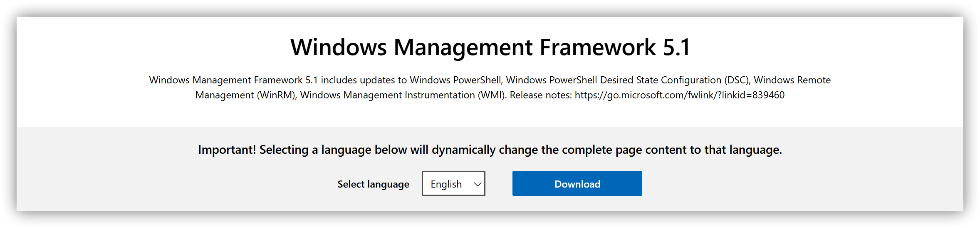Click the Windows Management Instrumentation phrase
Screen dimensions: 980x228
(x=387, y=95)
